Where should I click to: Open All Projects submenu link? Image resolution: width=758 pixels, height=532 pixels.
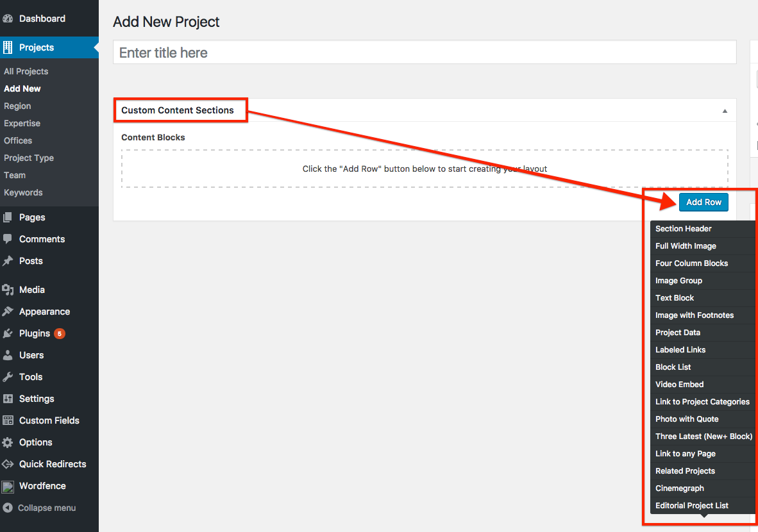[26, 71]
